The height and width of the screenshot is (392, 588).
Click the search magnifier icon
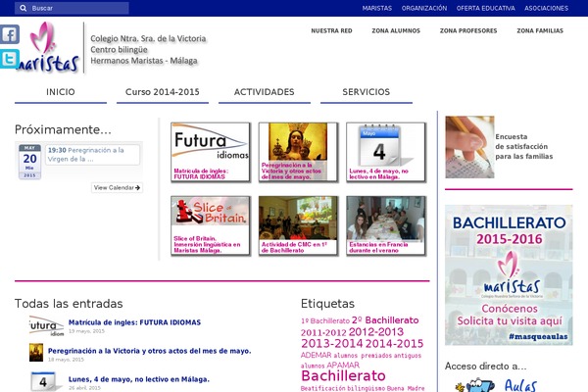[23, 8]
